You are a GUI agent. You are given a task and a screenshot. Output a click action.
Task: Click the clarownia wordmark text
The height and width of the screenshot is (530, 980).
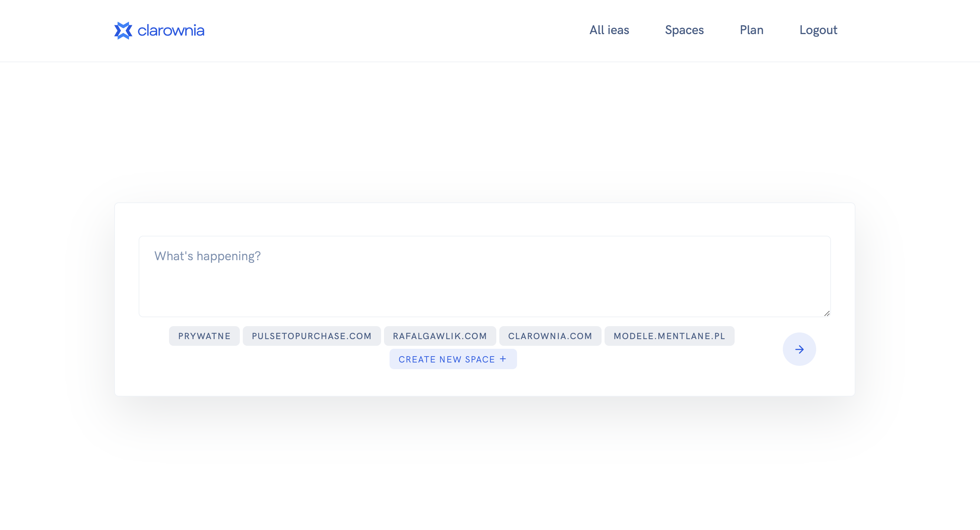click(171, 30)
